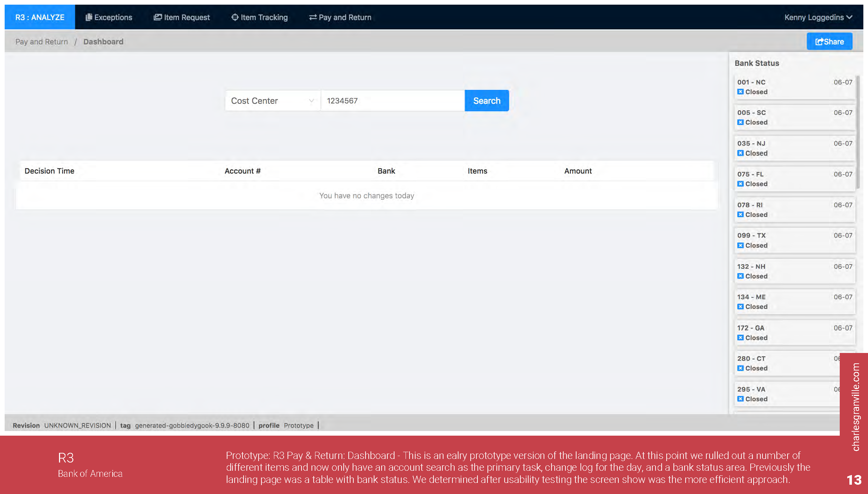
Task: Click the Item Tracking crosshair icon
Action: (x=235, y=17)
